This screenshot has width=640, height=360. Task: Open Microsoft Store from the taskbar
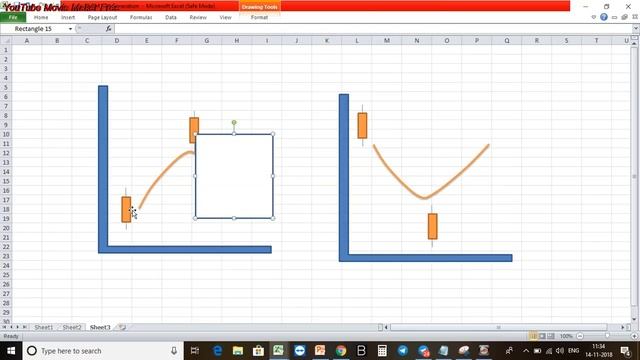[x=258, y=351]
